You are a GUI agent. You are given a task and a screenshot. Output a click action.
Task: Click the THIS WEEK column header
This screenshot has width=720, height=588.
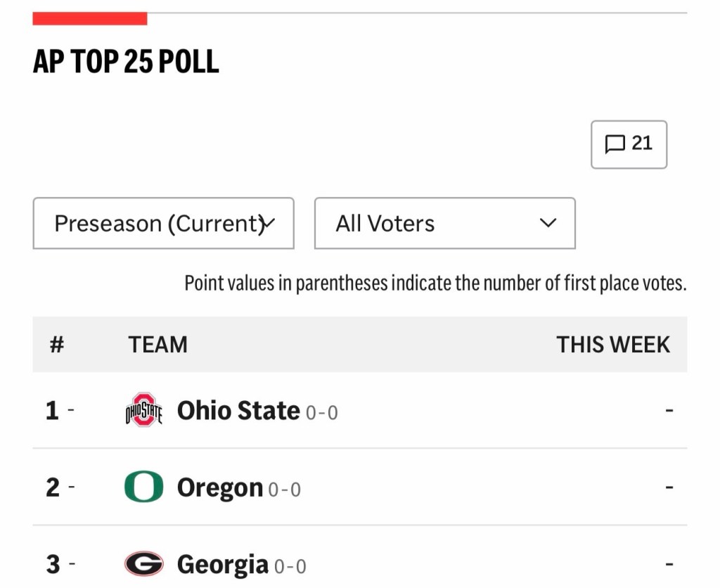click(x=613, y=345)
